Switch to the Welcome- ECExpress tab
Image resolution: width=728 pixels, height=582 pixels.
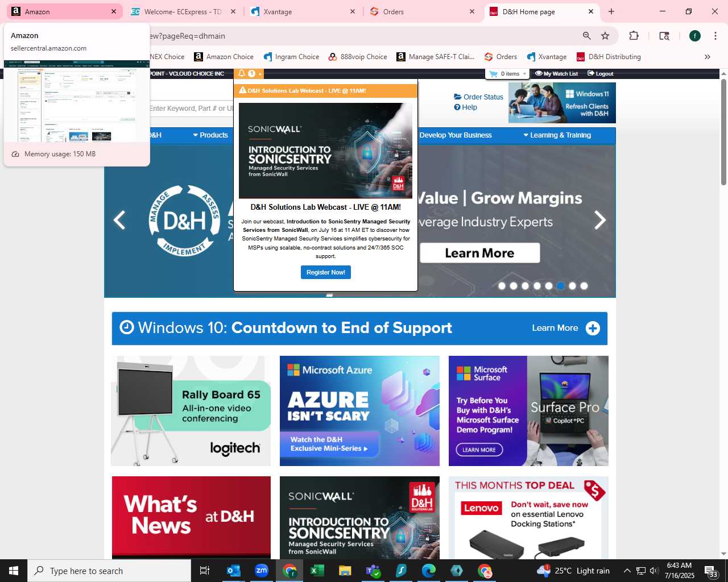pos(183,11)
